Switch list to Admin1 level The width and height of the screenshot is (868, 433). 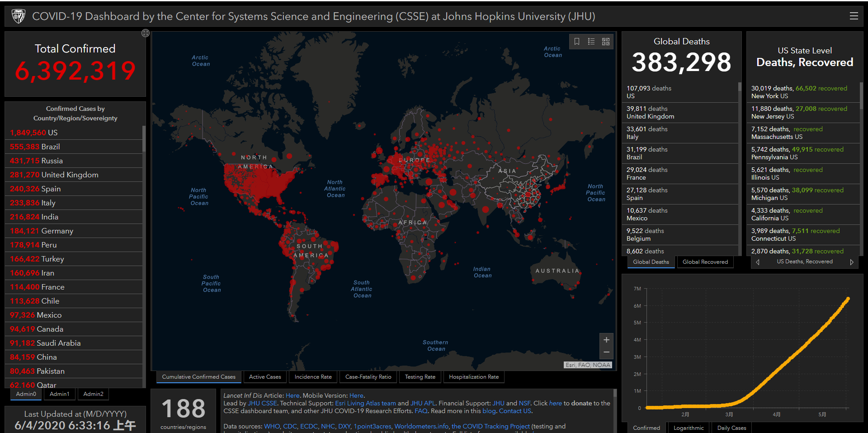(60, 394)
